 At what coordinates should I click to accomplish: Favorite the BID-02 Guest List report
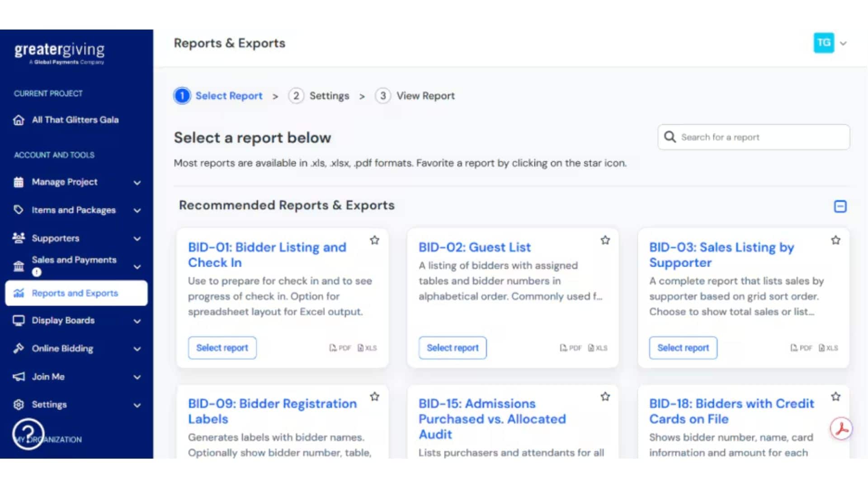click(x=605, y=240)
